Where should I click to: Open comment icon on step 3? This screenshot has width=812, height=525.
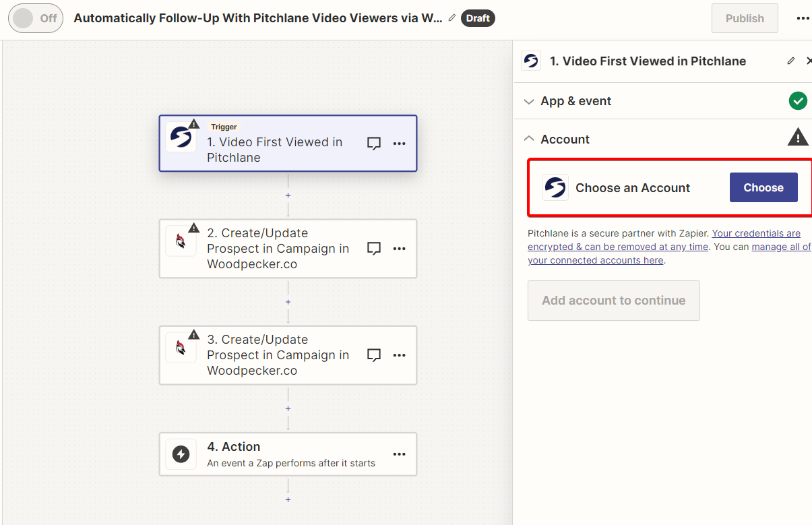click(374, 355)
